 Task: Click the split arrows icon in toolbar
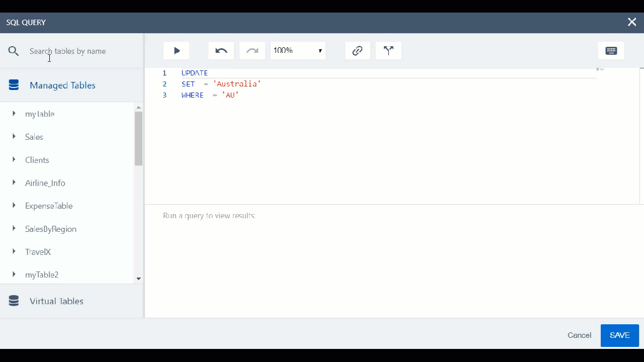388,51
